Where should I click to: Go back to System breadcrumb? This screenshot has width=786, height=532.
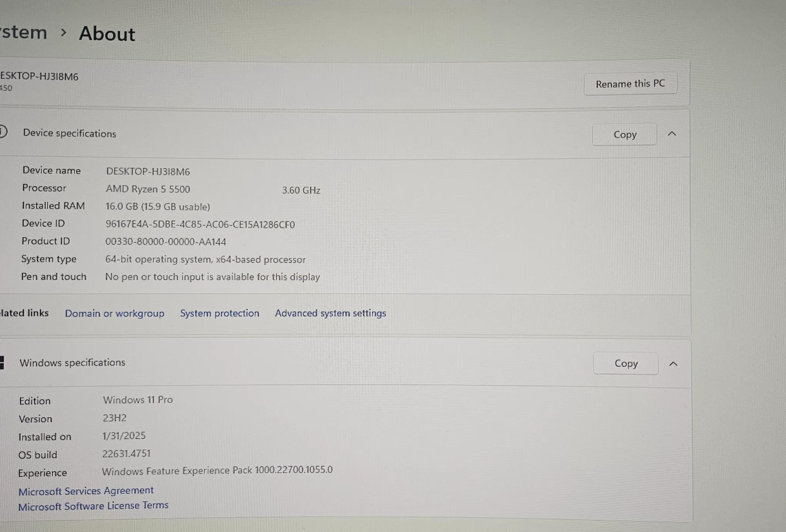[23, 32]
